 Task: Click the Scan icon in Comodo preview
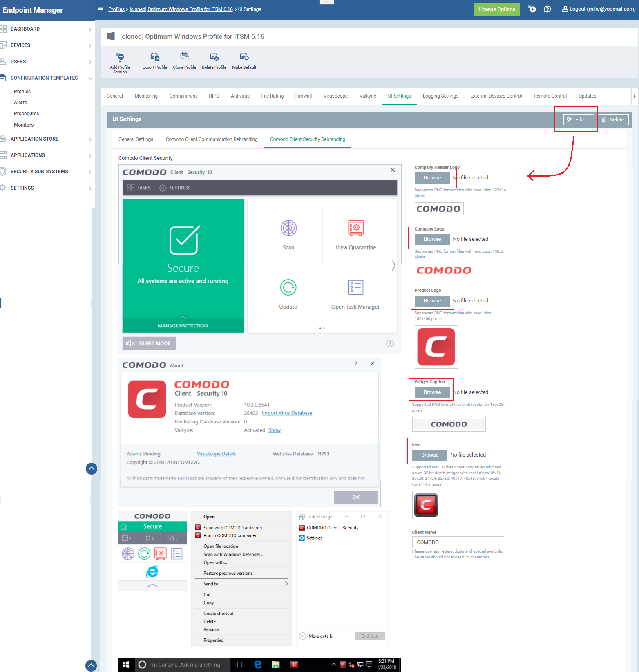click(288, 228)
